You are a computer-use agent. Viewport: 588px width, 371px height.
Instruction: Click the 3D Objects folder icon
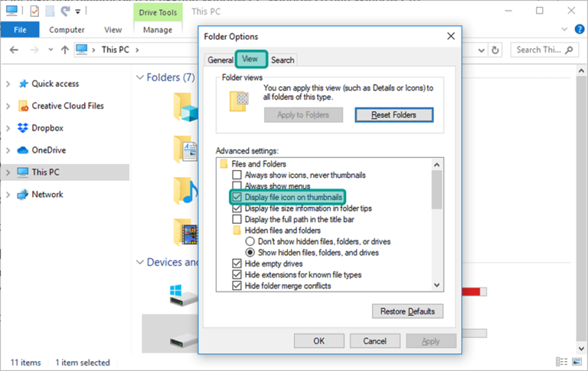(186, 107)
